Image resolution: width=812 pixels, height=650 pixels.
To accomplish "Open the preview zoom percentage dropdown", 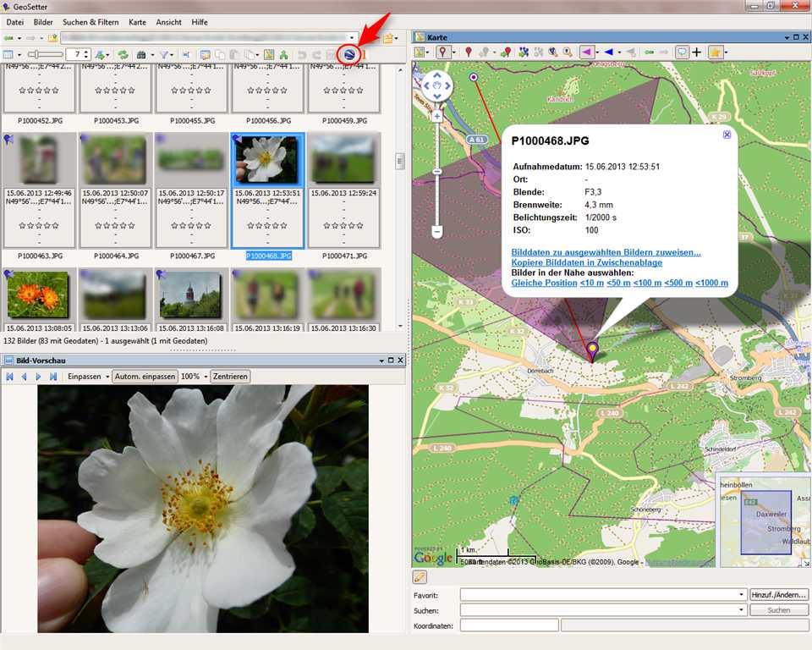I will pos(206,377).
